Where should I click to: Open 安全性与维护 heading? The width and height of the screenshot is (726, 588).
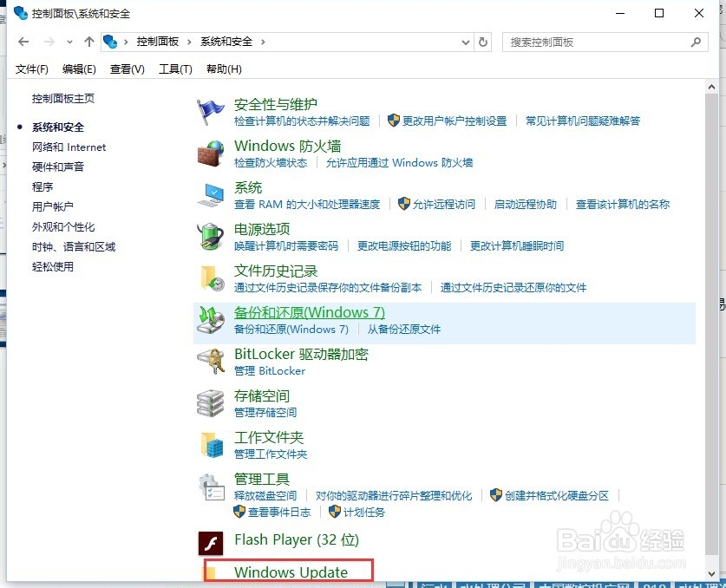[276, 105]
